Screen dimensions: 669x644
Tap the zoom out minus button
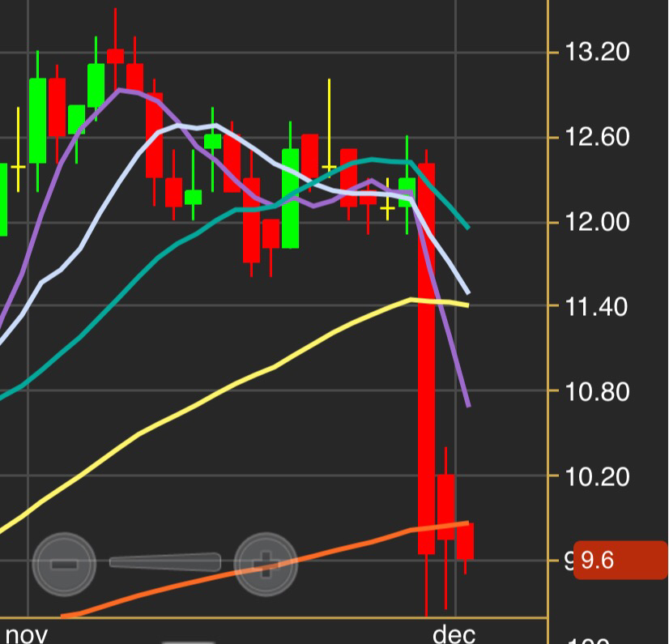coord(64,564)
